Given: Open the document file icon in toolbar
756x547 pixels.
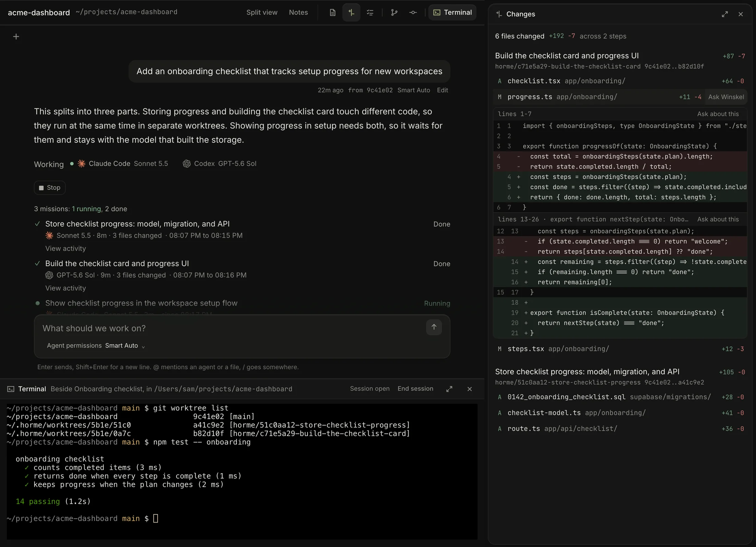Looking at the screenshot, I should point(332,12).
